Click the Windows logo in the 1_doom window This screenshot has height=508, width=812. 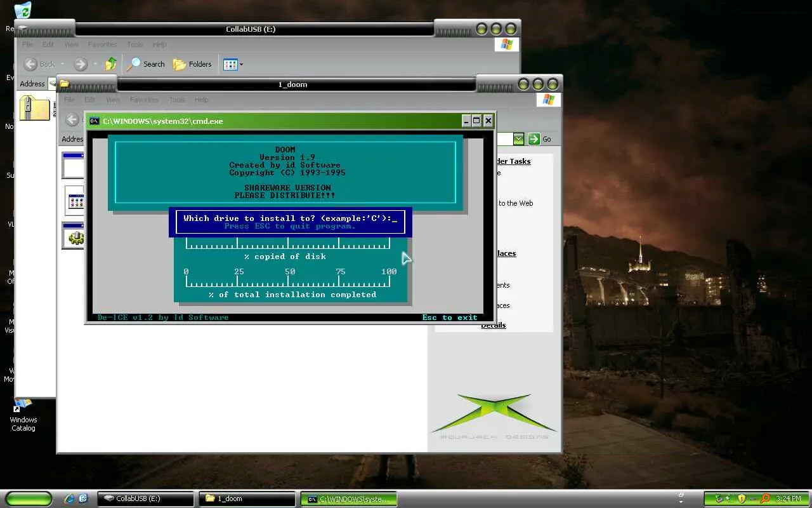548,100
